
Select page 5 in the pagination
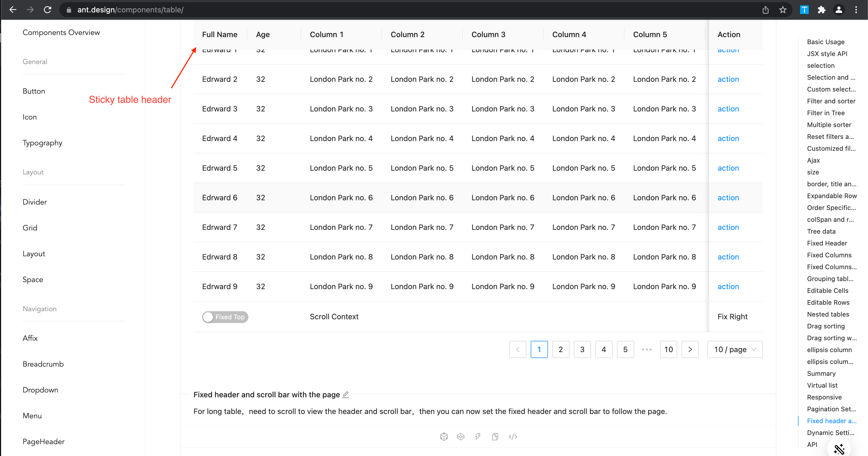625,349
